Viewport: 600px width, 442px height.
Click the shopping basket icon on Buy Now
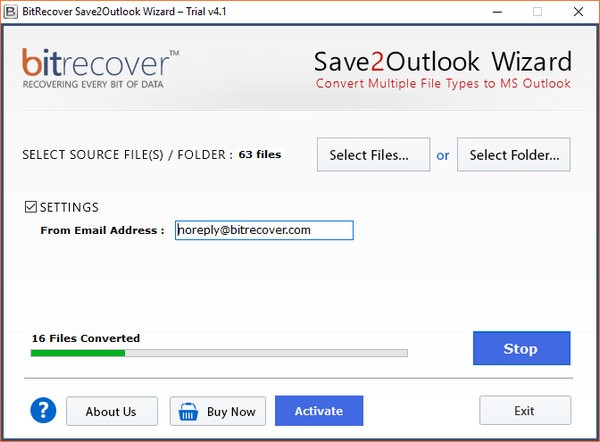click(188, 412)
